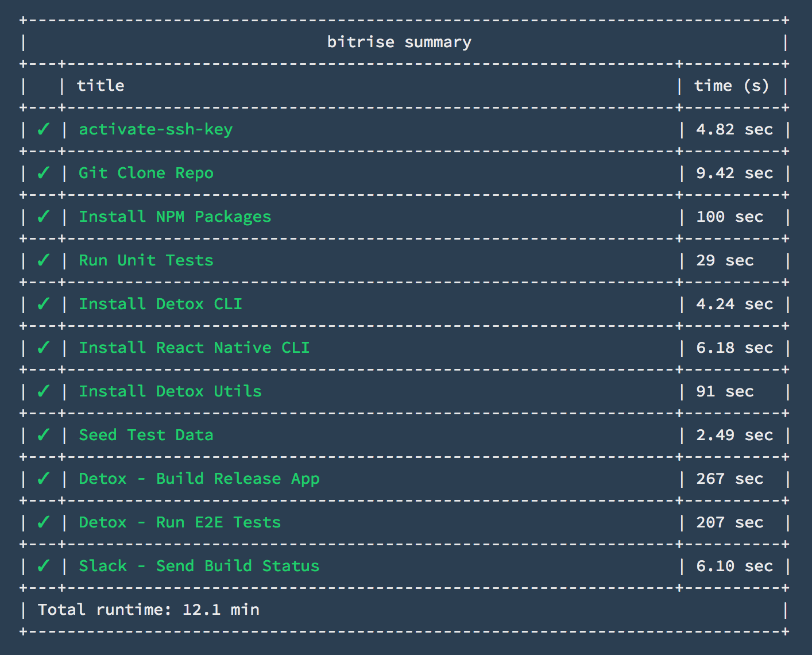Click the checkmark next to Seed Test Data

pyautogui.click(x=43, y=435)
